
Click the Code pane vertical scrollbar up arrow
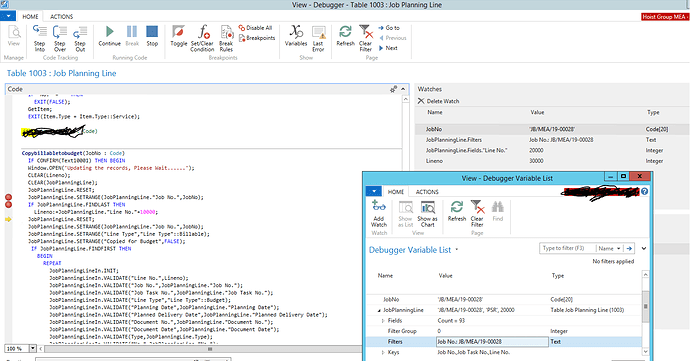pyautogui.click(x=406, y=99)
